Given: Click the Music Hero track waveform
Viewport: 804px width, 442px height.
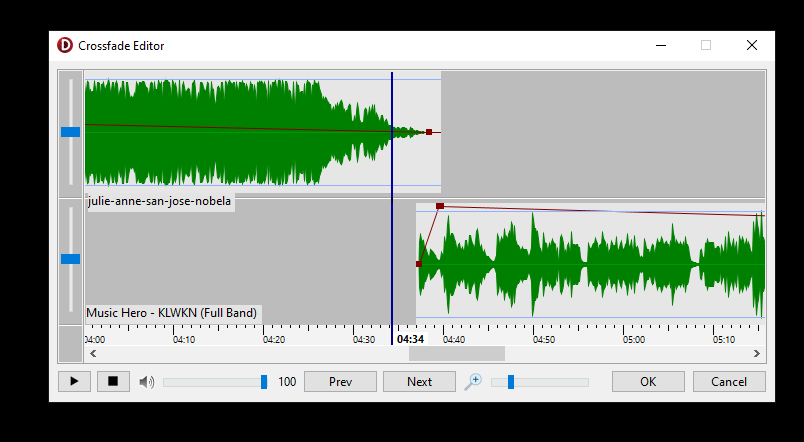Looking at the screenshot, I should 590,264.
